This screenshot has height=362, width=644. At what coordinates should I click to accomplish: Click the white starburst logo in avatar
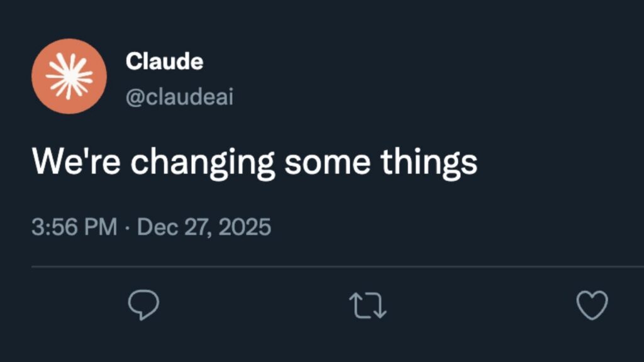pyautogui.click(x=69, y=76)
